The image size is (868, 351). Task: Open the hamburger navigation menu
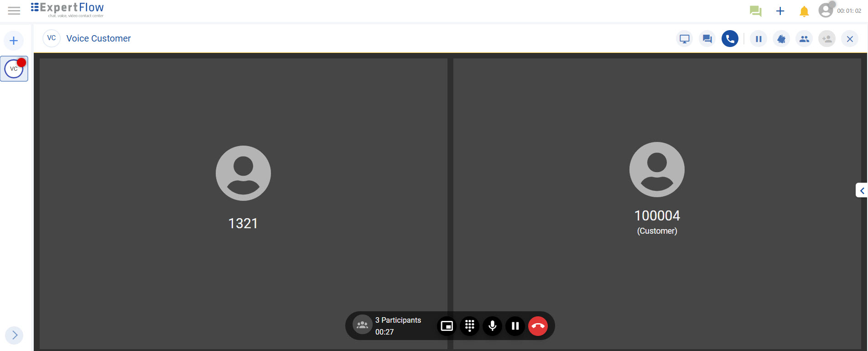click(14, 10)
